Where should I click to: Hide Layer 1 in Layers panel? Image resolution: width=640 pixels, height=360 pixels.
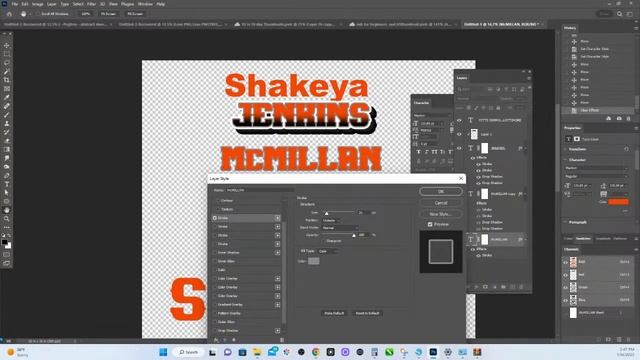(x=459, y=134)
